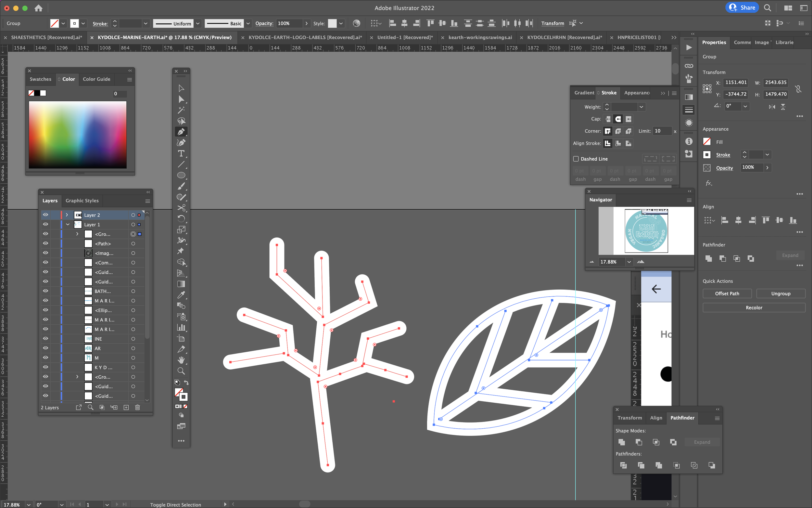Go to Illustrator home screen
Screen dimensions: 812x508
point(38,8)
